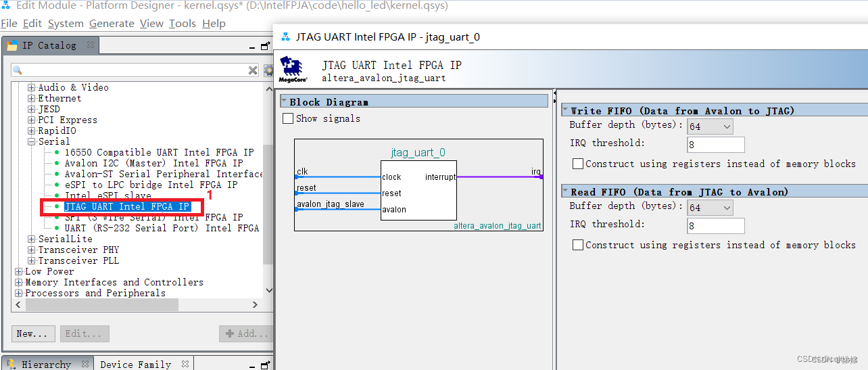Switch to the Hierarchy tab
This screenshot has height=370, width=868.
[x=46, y=364]
